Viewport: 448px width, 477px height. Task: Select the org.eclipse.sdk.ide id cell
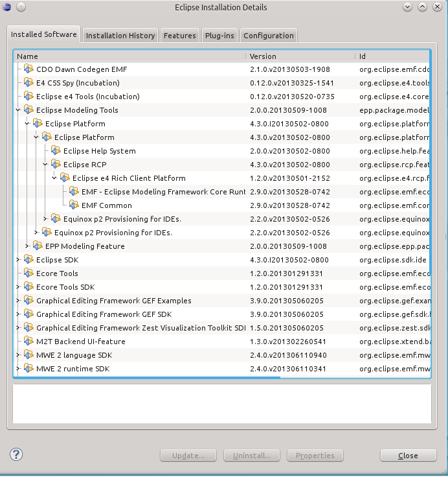pyautogui.click(x=393, y=260)
